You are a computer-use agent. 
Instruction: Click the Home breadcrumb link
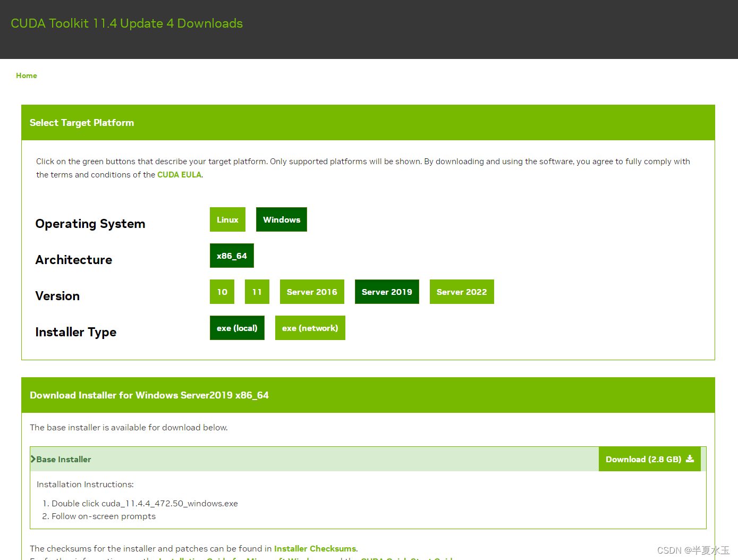pos(27,75)
